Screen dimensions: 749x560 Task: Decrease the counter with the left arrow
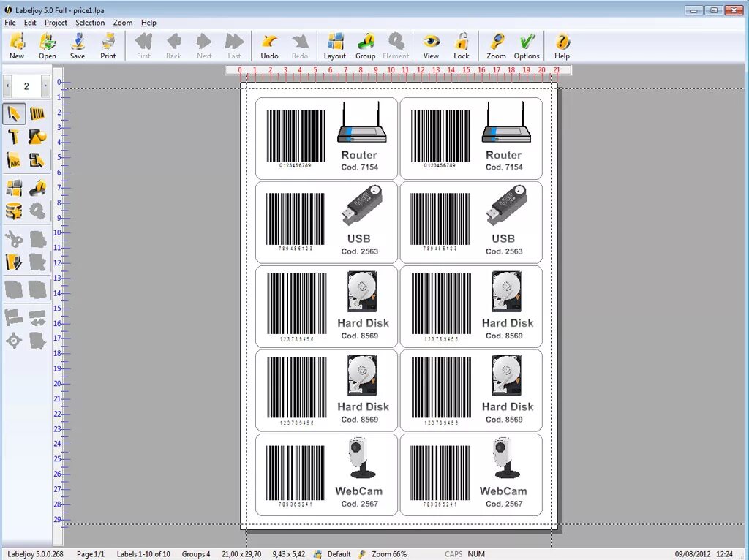coord(7,86)
